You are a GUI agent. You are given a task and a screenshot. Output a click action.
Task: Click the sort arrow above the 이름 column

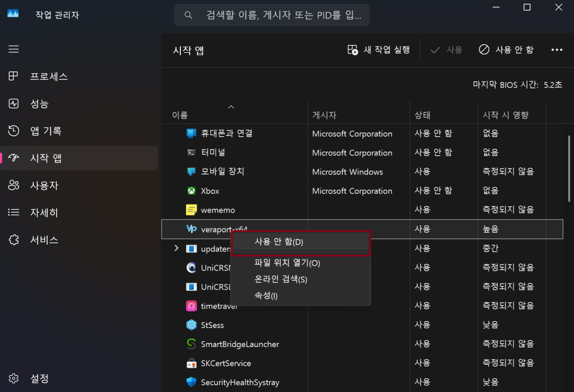pyautogui.click(x=231, y=107)
